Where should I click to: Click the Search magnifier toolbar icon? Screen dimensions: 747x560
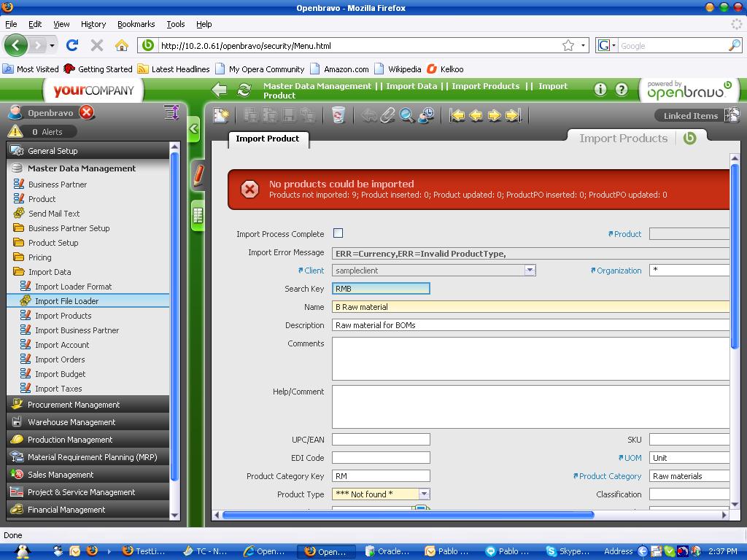tap(406, 115)
